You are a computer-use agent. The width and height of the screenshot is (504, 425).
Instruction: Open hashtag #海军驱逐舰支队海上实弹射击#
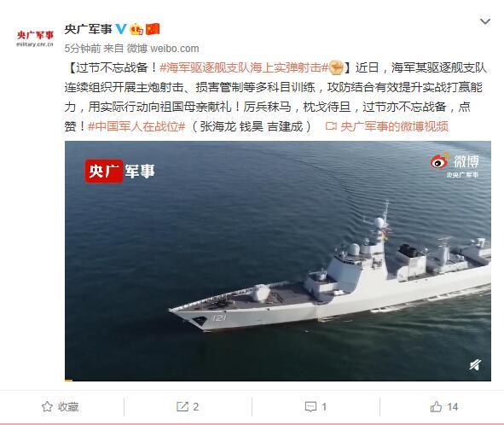[x=244, y=68]
